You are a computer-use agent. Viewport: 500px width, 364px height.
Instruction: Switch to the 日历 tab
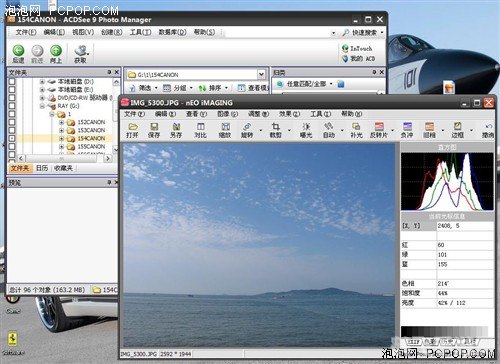[x=42, y=168]
